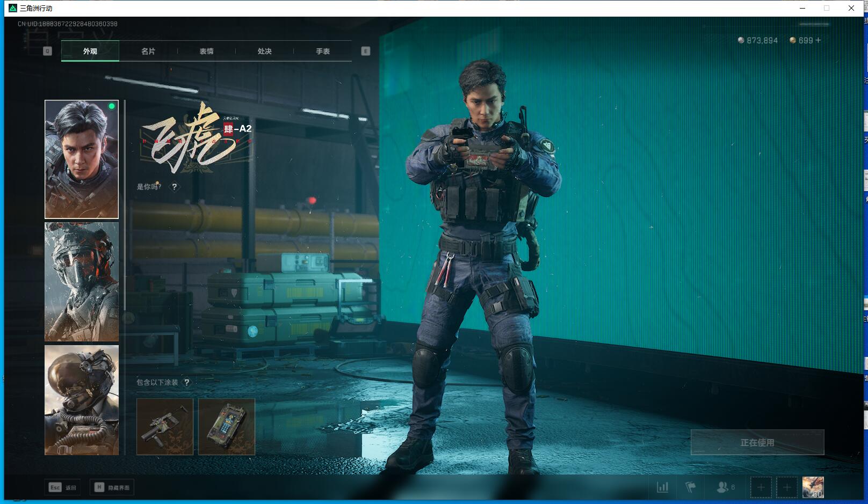Open the statistics bar chart icon
This screenshot has width=868, height=504.
click(x=663, y=487)
